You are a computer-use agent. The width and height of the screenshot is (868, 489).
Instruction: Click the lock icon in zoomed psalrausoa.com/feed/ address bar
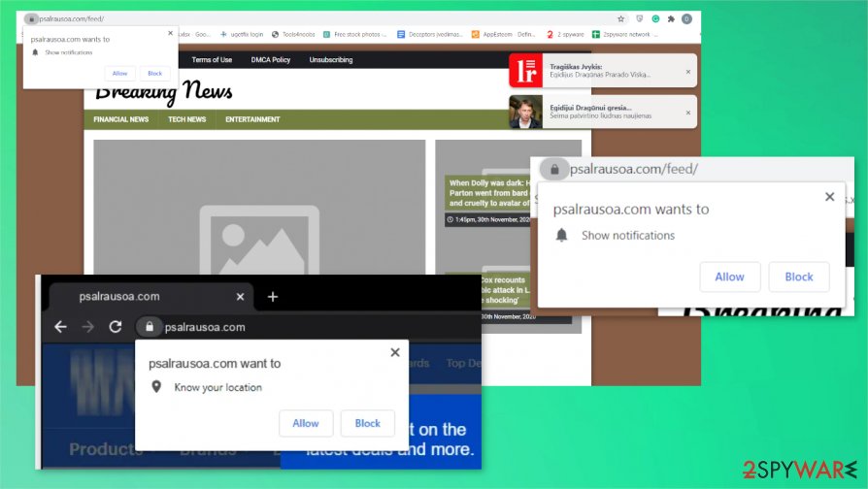[x=554, y=169]
